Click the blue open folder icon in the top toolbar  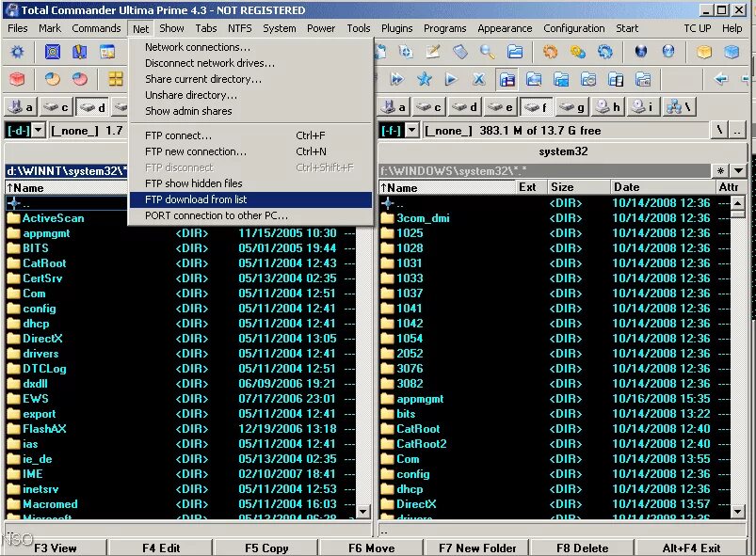click(x=514, y=52)
